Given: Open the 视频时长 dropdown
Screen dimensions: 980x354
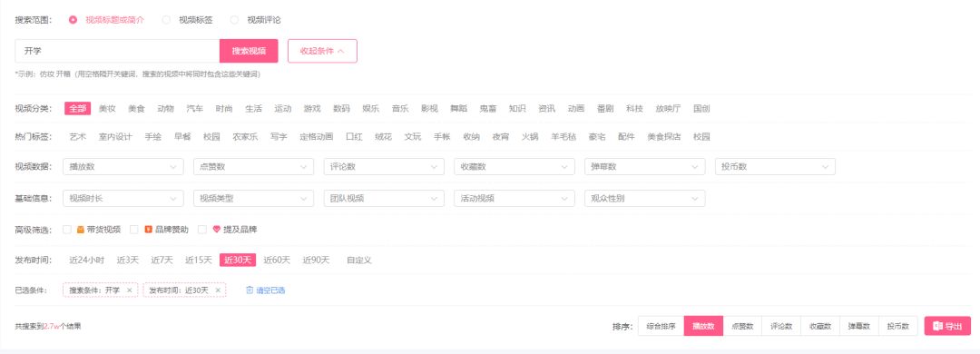Looking at the screenshot, I should pyautogui.click(x=123, y=198).
